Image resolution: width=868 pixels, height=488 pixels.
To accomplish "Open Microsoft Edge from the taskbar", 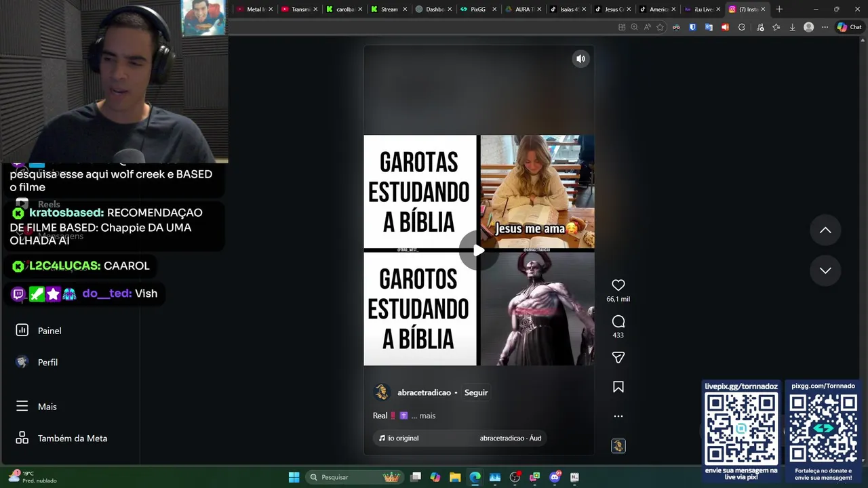I will (x=475, y=477).
